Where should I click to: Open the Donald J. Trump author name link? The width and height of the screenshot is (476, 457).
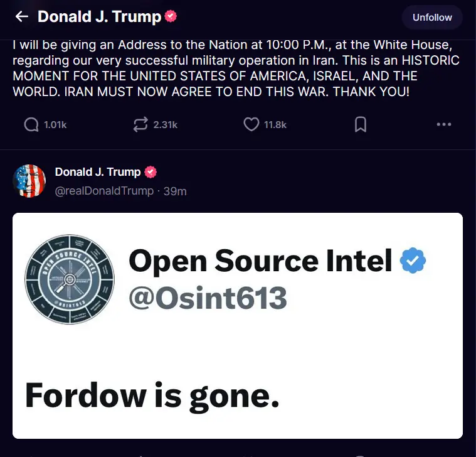97,172
